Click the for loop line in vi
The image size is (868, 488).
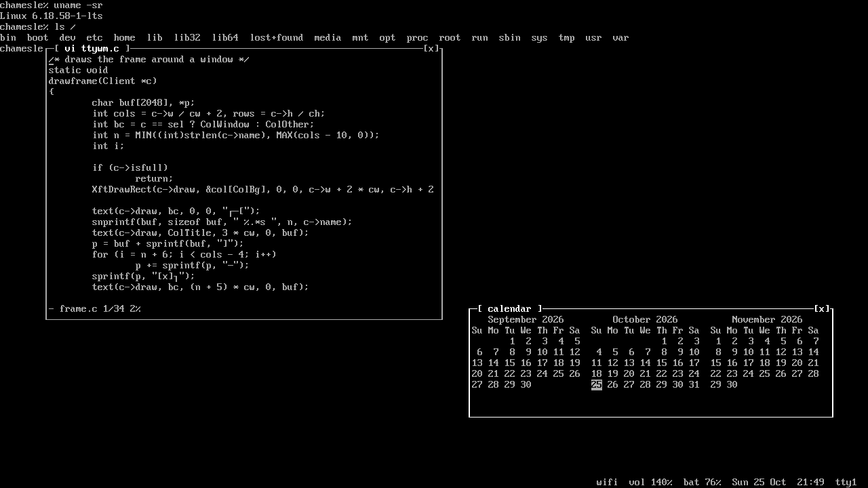click(x=184, y=255)
